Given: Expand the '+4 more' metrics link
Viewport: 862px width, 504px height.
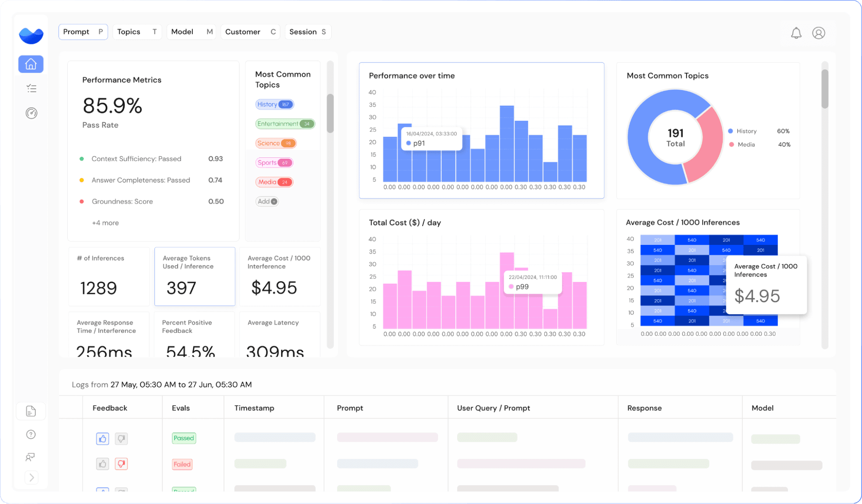Looking at the screenshot, I should pos(105,223).
